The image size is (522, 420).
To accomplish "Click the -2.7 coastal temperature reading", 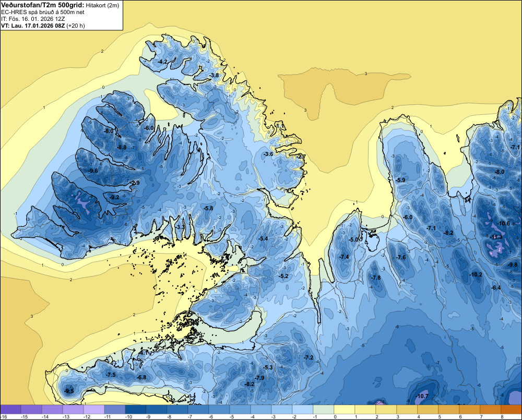I will [301, 157].
